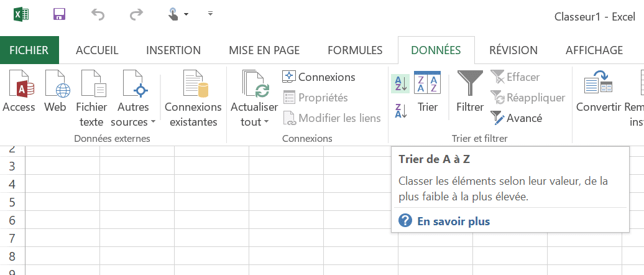Click the Convertir icon

pos(598,93)
